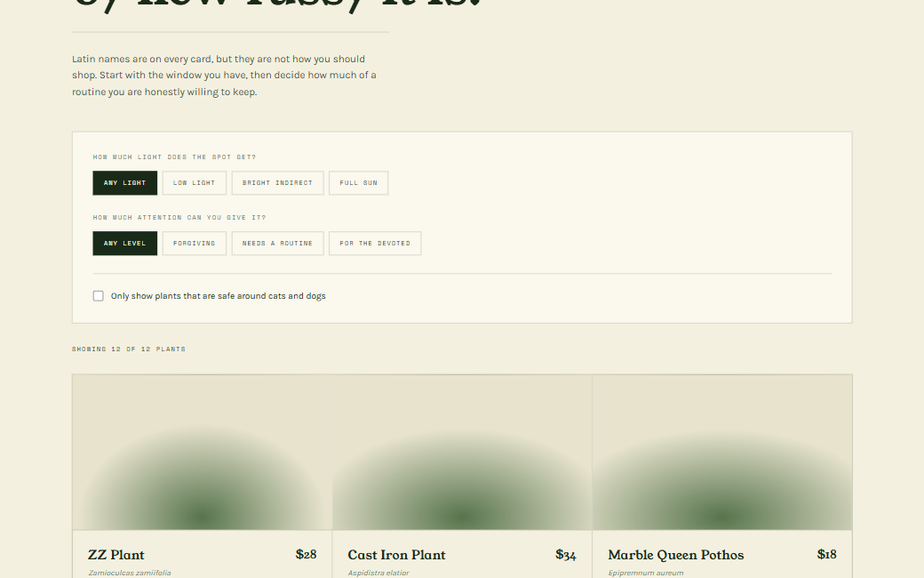Click the $34 price on Cast Iron Plant
This screenshot has width=924, height=578.
point(566,554)
